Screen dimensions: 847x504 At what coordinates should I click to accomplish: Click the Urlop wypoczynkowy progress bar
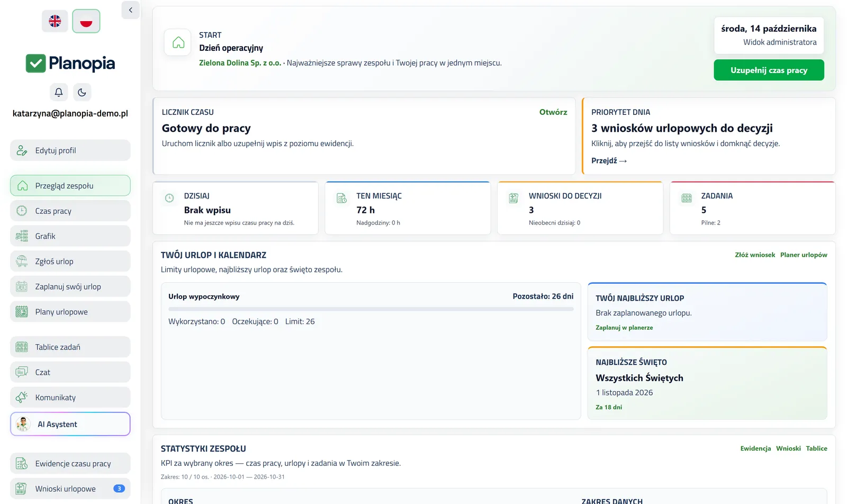[x=371, y=309]
